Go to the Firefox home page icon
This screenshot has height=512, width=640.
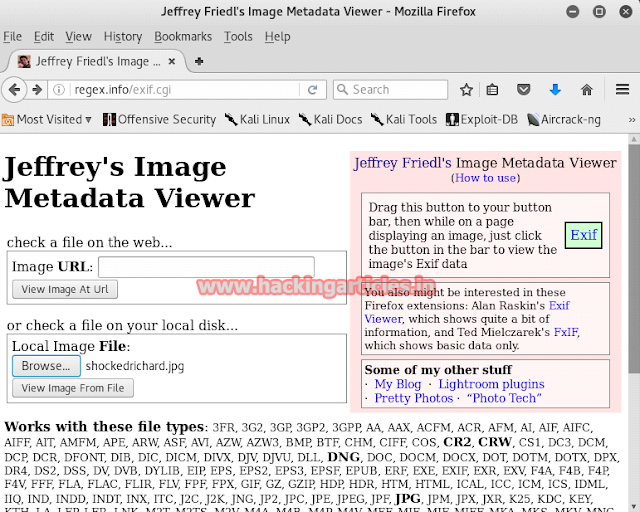[x=587, y=89]
